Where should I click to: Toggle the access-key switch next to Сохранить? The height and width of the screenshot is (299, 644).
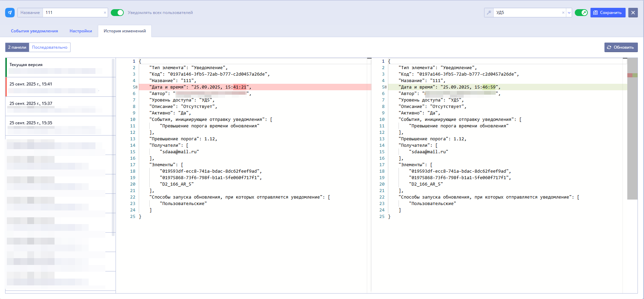point(581,13)
